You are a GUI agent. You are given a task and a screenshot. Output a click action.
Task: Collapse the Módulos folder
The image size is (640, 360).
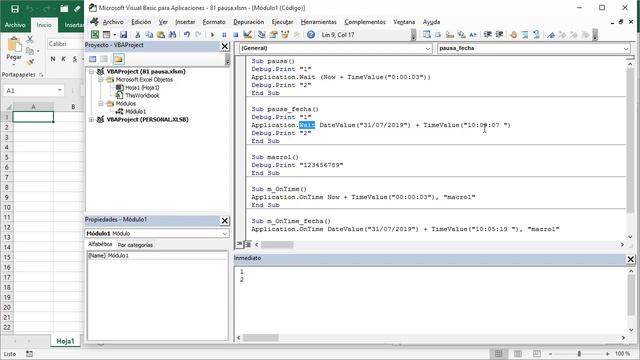100,104
